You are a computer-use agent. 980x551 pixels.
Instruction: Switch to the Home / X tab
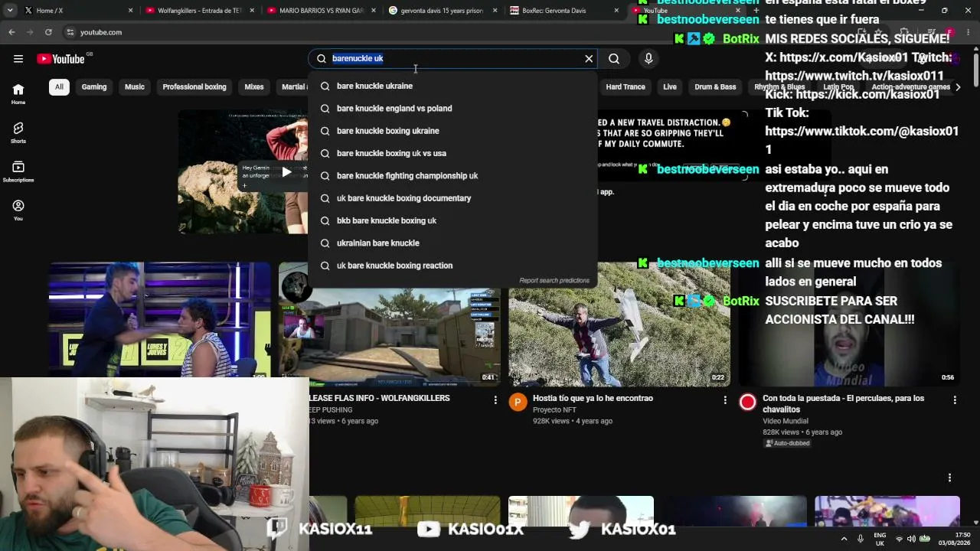pyautogui.click(x=78, y=11)
